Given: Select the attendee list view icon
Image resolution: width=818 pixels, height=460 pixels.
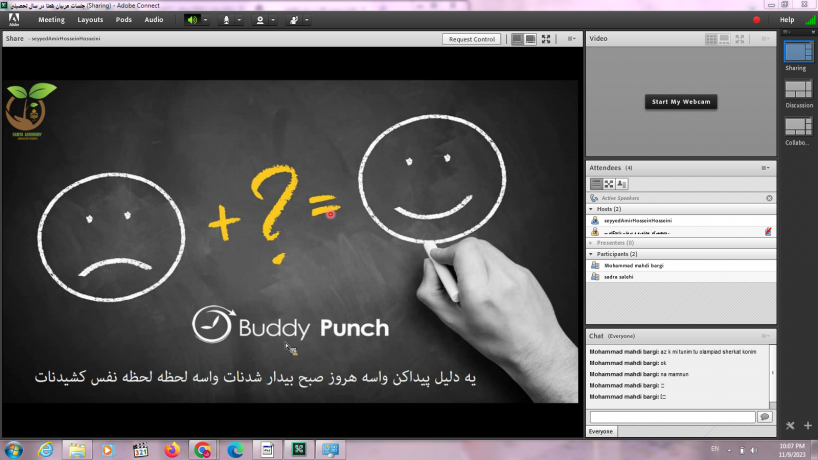Looking at the screenshot, I should pyautogui.click(x=596, y=184).
